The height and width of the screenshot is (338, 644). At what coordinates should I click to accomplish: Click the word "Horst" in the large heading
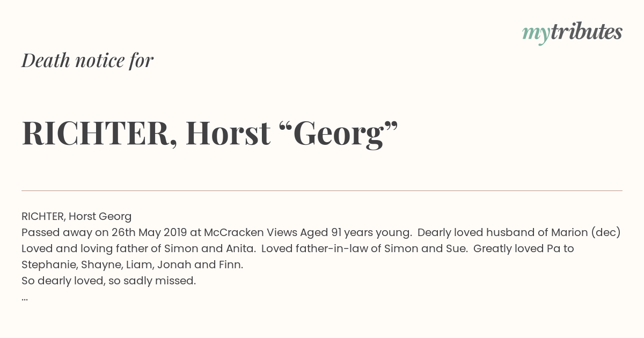(228, 134)
